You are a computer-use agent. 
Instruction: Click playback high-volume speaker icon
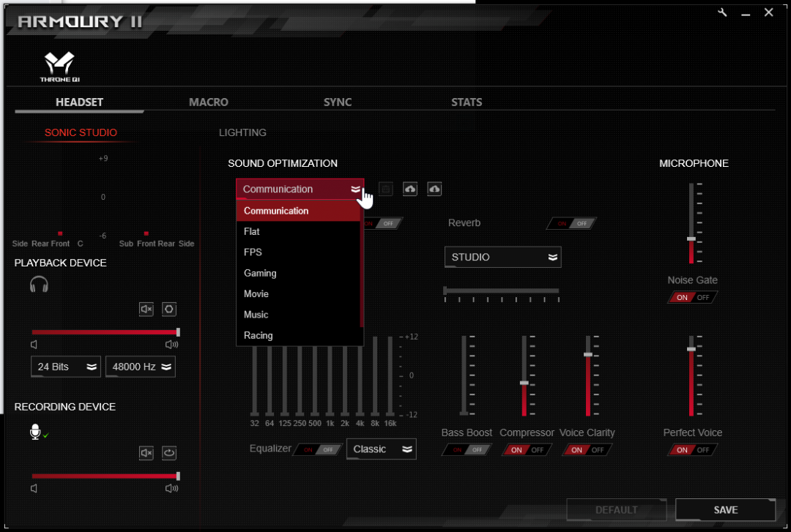[171, 345]
